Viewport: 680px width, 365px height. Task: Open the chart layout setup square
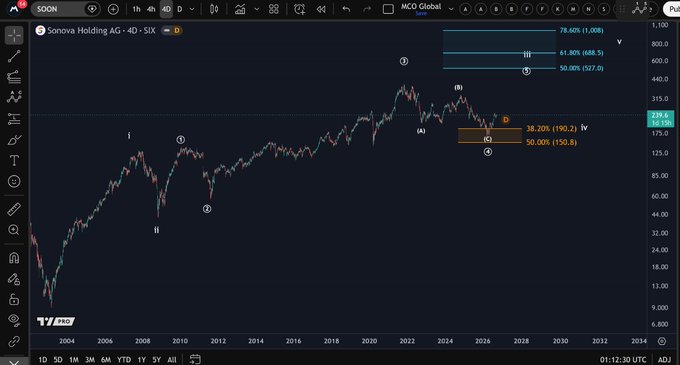pyautogui.click(x=388, y=9)
